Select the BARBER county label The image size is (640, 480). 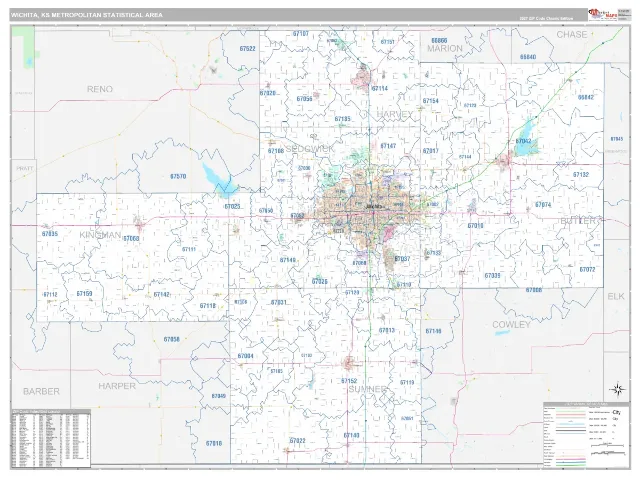pos(41,391)
